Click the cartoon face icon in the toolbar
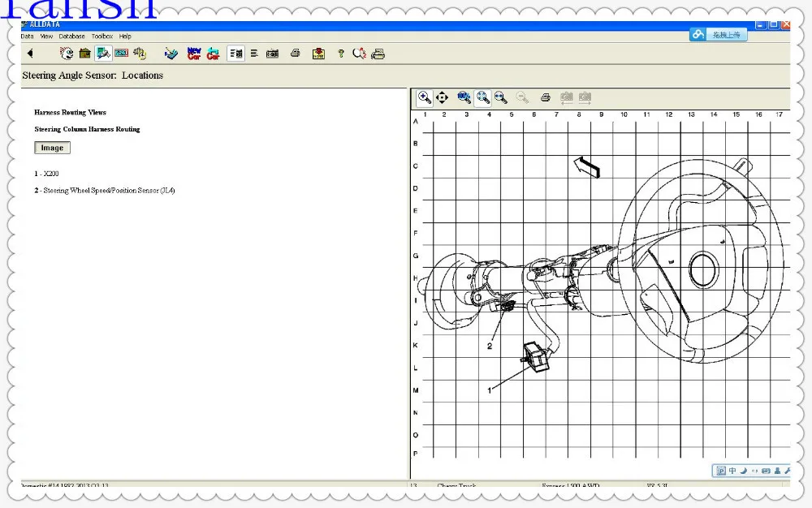 pos(67,54)
